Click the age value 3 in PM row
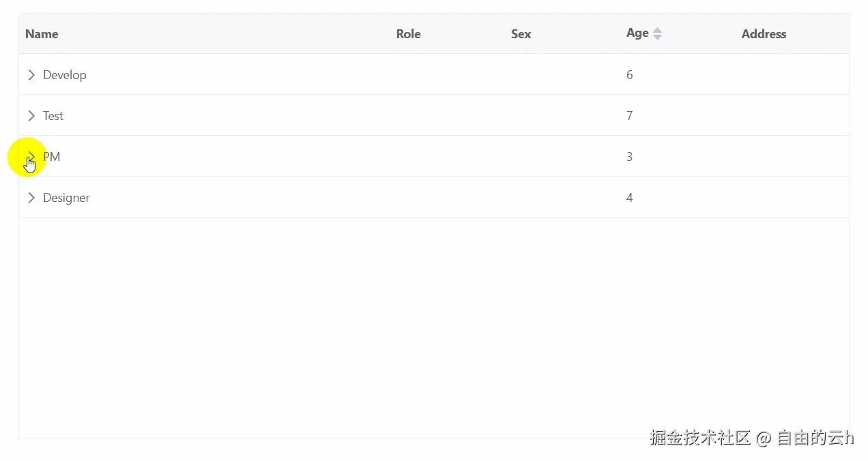Viewport: 868px width, 461px height. (x=629, y=157)
